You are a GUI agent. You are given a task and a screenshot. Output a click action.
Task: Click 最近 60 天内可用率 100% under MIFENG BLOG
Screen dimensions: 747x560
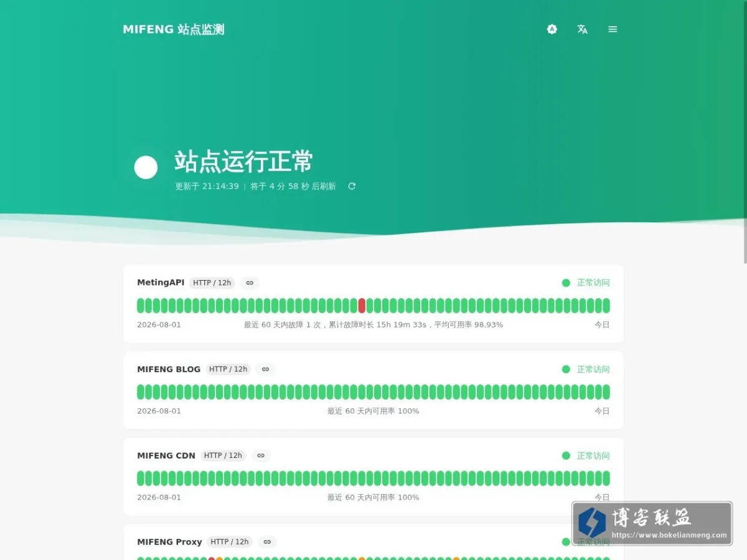(x=374, y=411)
